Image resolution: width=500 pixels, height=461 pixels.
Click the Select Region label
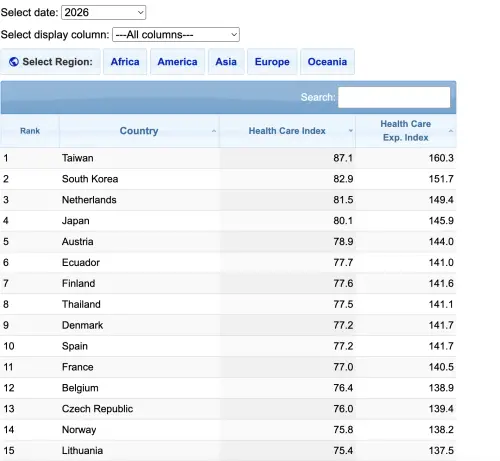[57, 62]
